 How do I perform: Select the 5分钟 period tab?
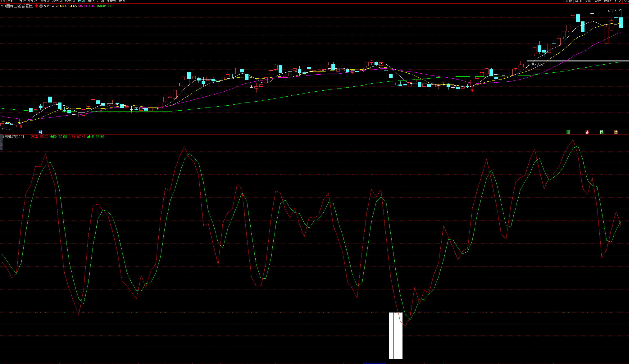click(32, 1)
